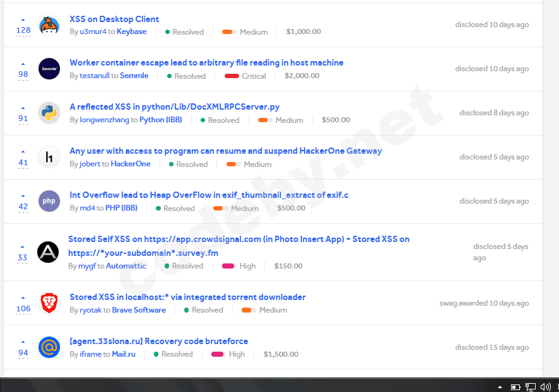559x392 pixels.
Task: Go to the PHP (IBB) program page
Action: [121, 208]
